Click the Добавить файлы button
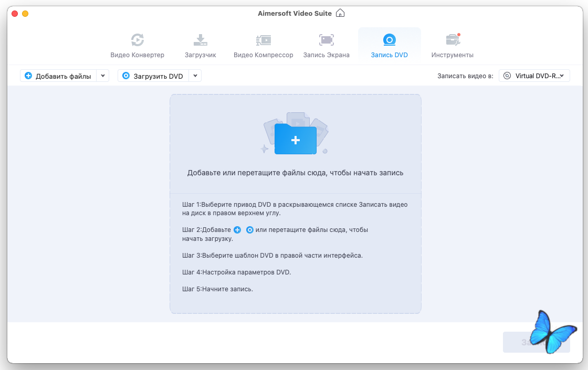 (x=58, y=76)
